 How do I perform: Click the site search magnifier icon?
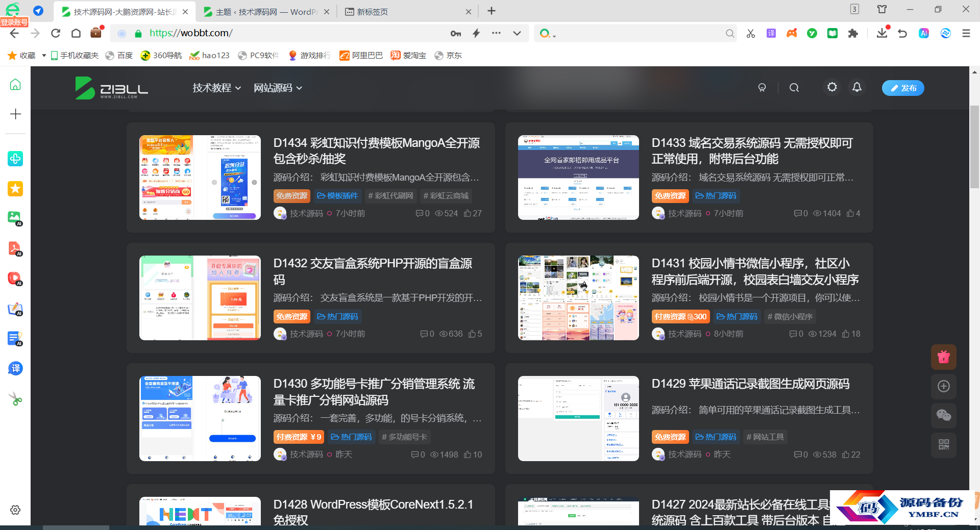794,88
